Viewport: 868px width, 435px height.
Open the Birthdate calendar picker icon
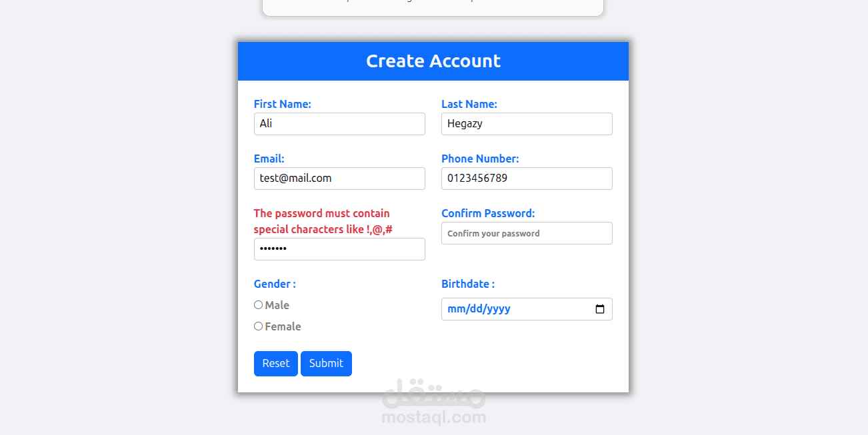pos(599,309)
